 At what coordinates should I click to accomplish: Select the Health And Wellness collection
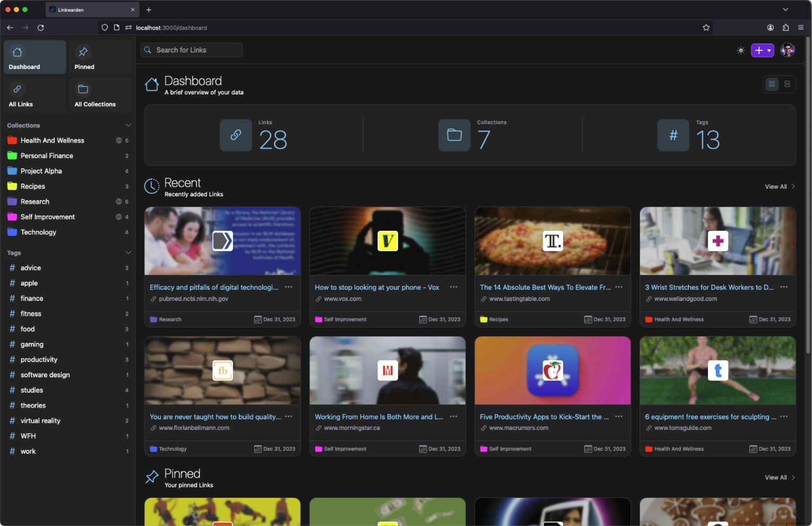[x=68, y=141]
